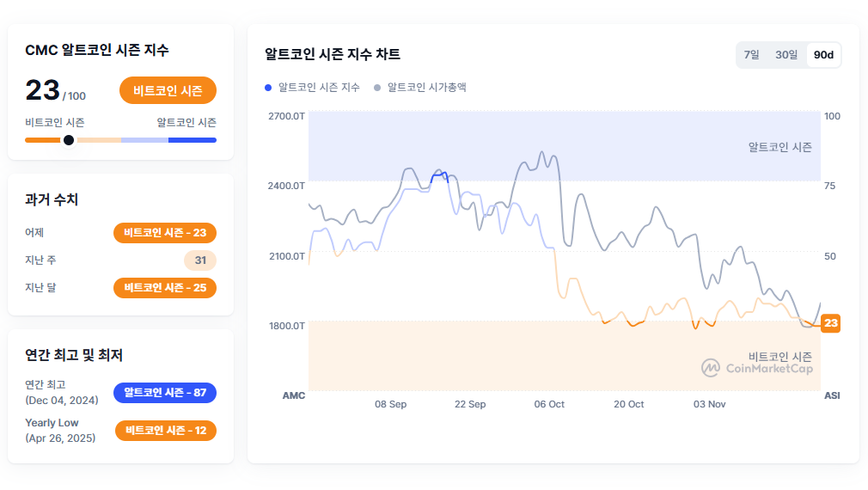This screenshot has height=490, width=868.
Task: Click the 22 Sep date on the axis
Action: [x=470, y=404]
